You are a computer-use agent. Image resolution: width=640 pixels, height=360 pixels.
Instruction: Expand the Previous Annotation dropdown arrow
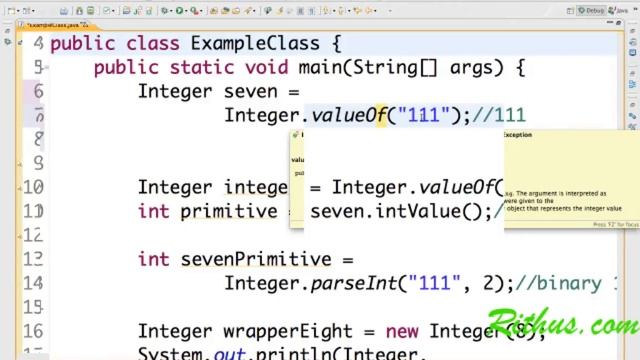(349, 11)
